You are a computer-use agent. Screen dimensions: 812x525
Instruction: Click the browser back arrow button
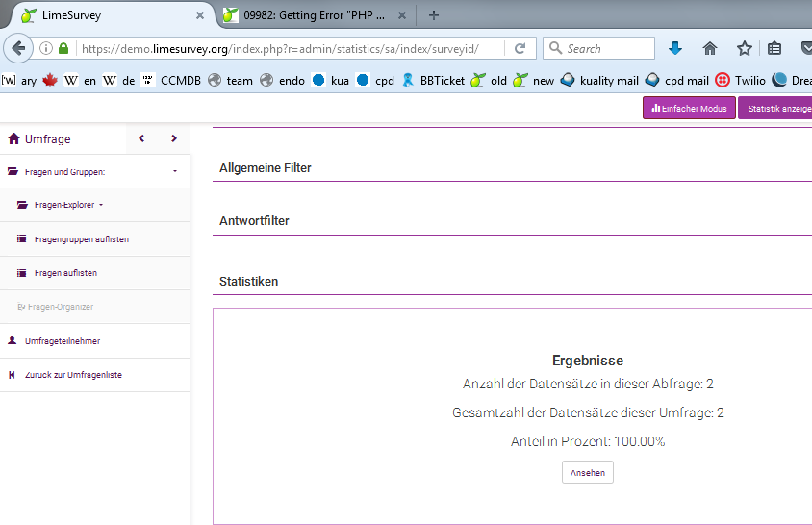point(17,48)
